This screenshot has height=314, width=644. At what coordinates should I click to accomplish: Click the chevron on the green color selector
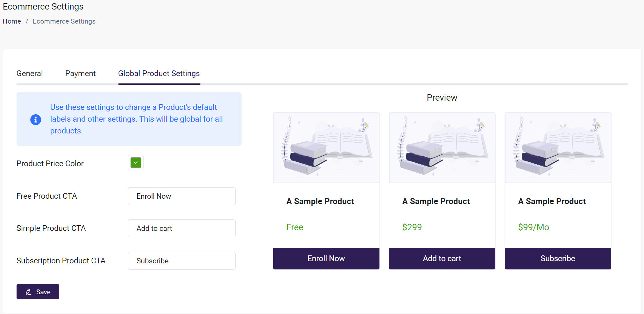135,162
